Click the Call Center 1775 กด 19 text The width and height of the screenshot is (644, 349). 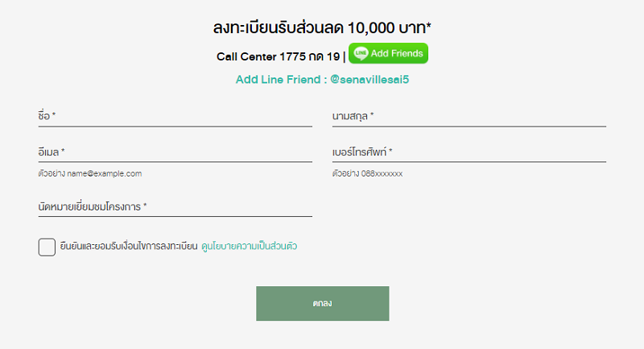click(x=279, y=56)
